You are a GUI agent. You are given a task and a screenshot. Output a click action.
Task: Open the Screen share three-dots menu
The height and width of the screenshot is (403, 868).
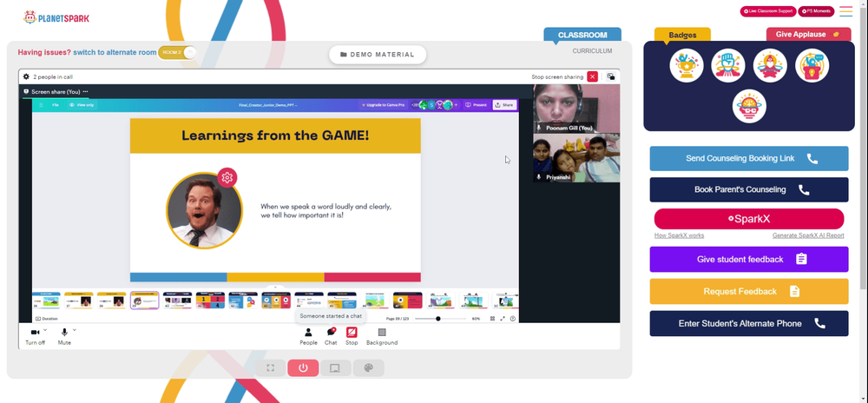(85, 91)
